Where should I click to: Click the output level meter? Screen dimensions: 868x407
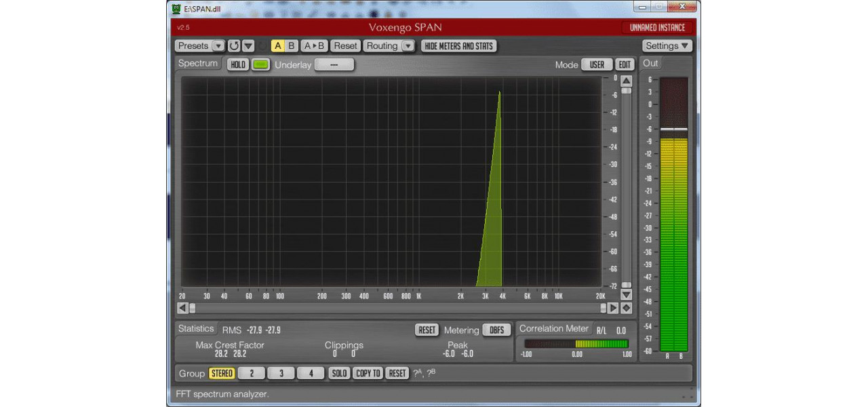point(674,214)
